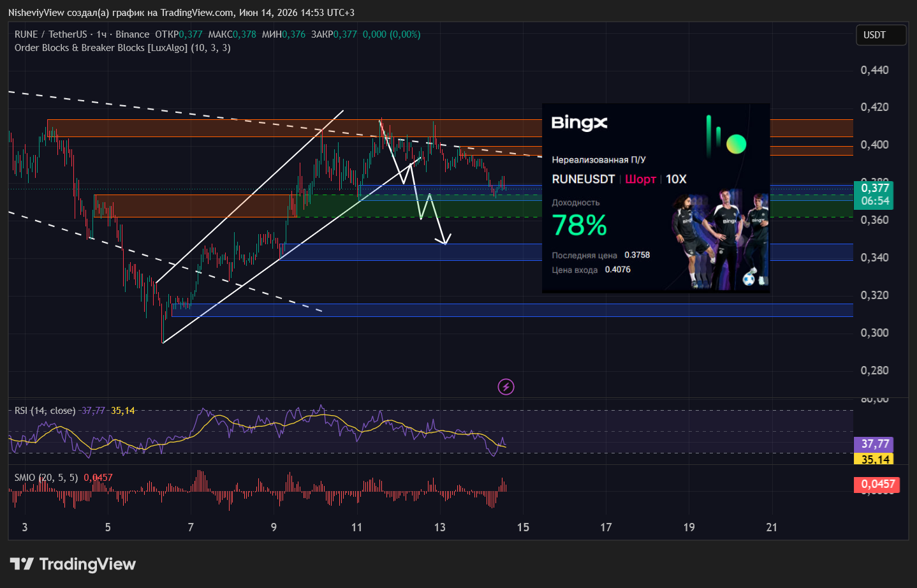Click the 0,000 (0,00%) change value
The width and height of the screenshot is (917, 588).
392,34
